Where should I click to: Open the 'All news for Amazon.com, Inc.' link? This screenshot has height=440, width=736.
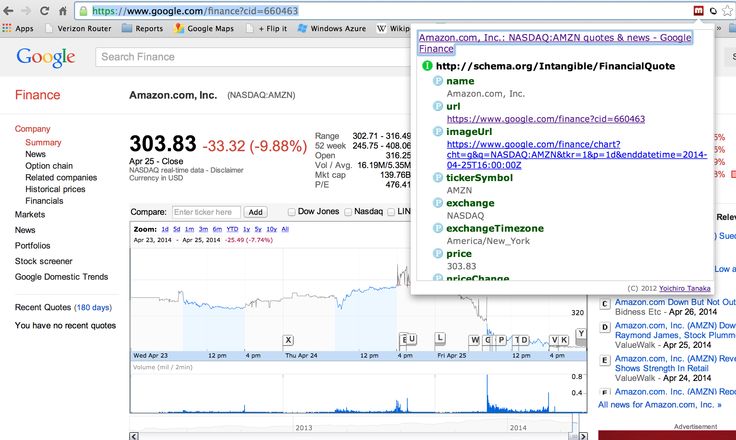pos(660,405)
